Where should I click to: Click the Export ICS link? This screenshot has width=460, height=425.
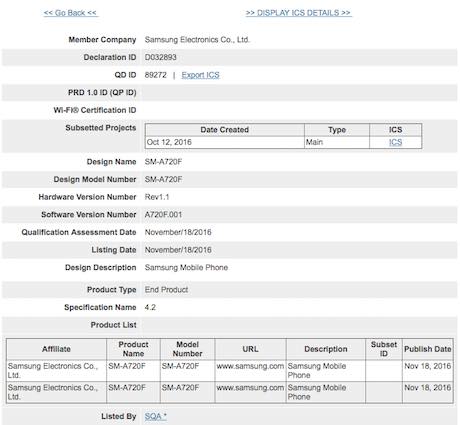click(x=200, y=75)
